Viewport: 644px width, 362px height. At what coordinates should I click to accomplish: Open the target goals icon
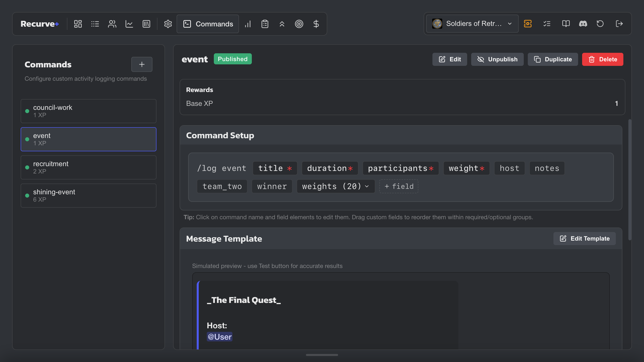pyautogui.click(x=299, y=24)
